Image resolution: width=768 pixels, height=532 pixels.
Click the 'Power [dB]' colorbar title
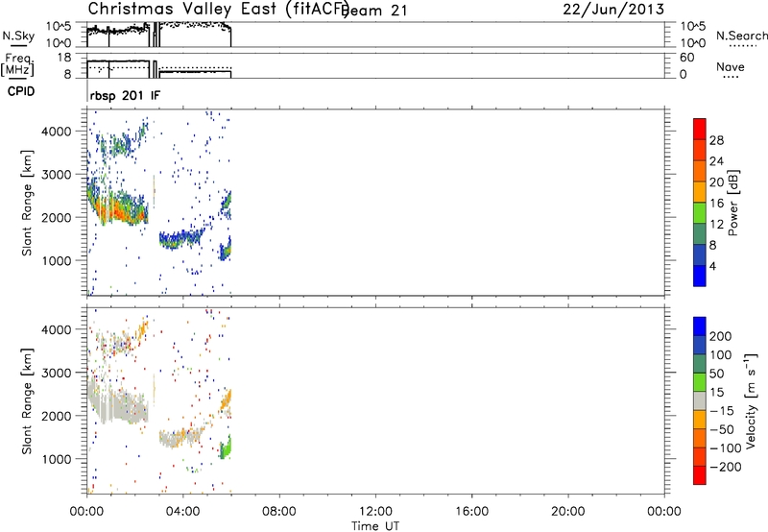(x=733, y=203)
